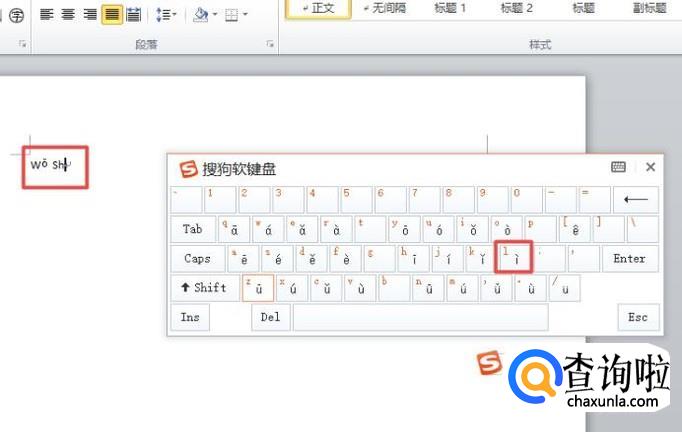The height and width of the screenshot is (432, 682).
Task: Align paragraph text to the right
Action: pos(90,14)
